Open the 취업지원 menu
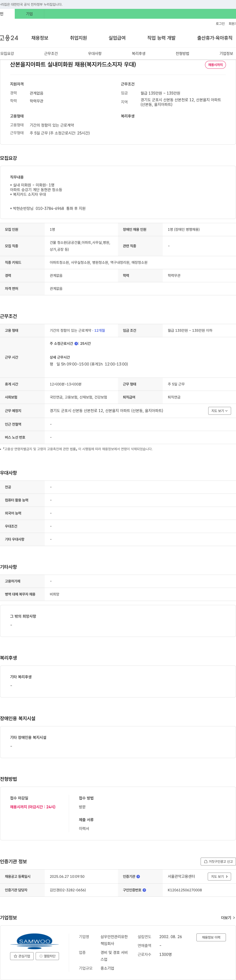 coord(78,38)
